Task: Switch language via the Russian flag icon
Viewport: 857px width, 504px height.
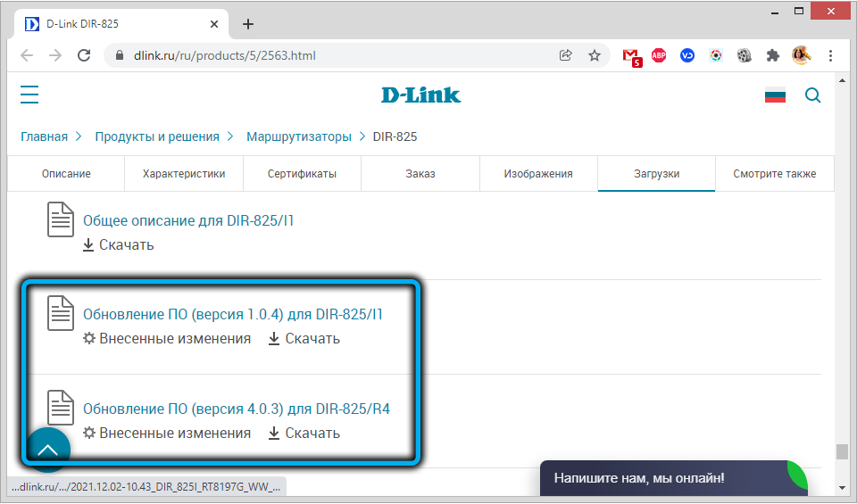Action: [x=775, y=95]
